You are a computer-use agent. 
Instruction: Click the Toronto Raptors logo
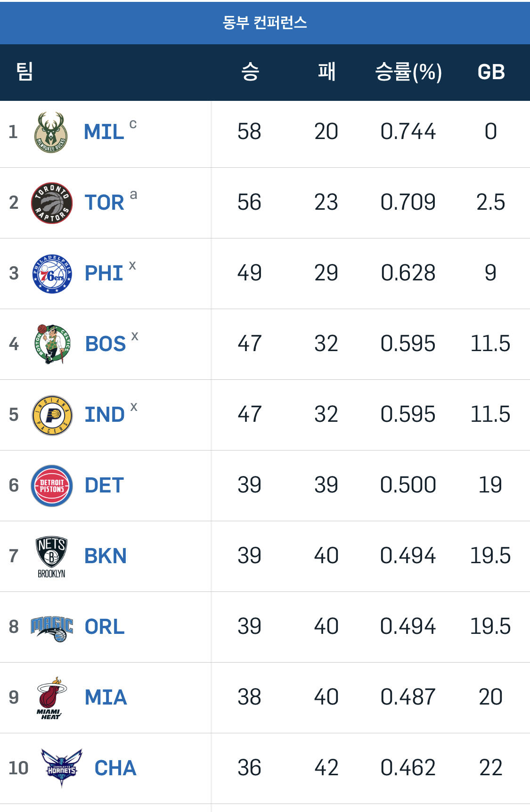tap(52, 203)
